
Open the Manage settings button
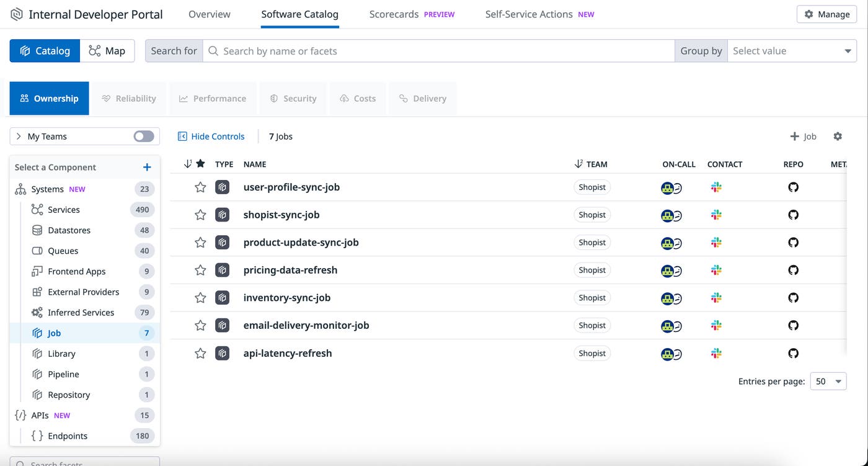826,14
